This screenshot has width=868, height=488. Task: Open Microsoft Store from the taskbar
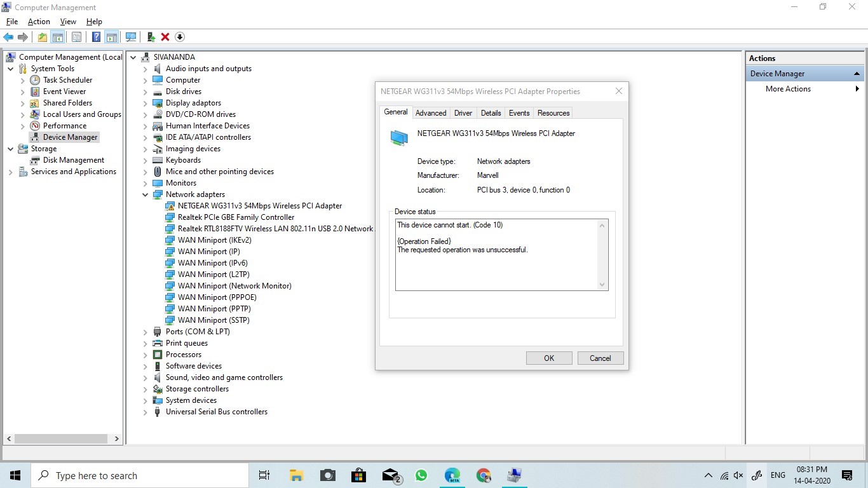(359, 475)
